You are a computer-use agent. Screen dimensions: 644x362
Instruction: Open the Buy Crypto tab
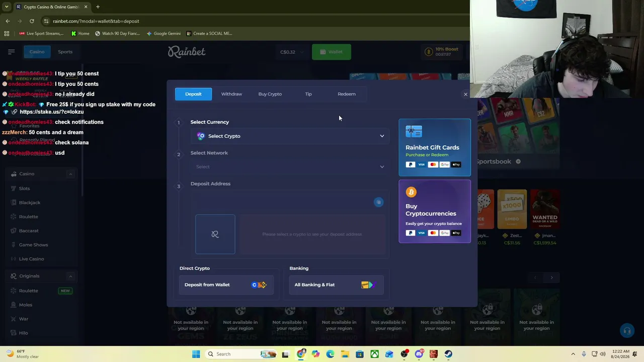pyautogui.click(x=270, y=94)
